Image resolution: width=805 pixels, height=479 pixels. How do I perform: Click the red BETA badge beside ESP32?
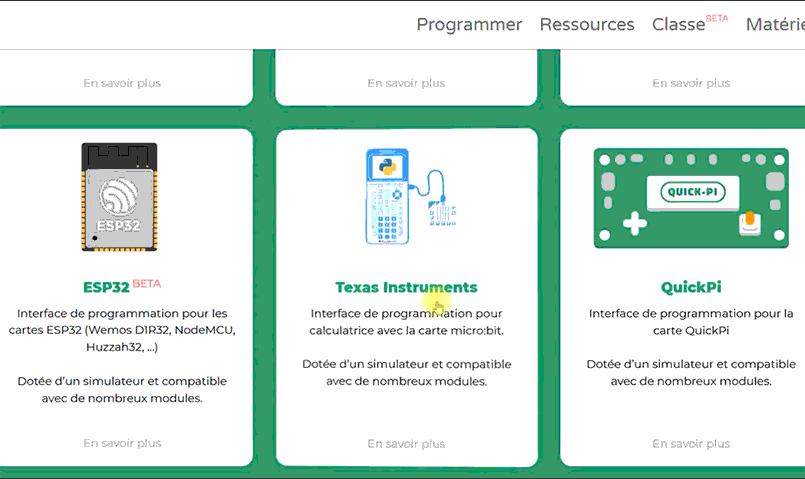[147, 283]
